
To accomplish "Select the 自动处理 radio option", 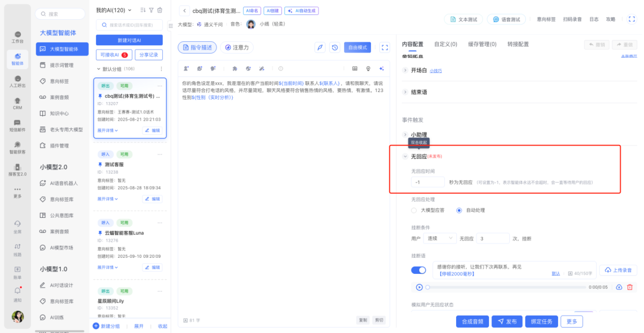I will click(459, 210).
